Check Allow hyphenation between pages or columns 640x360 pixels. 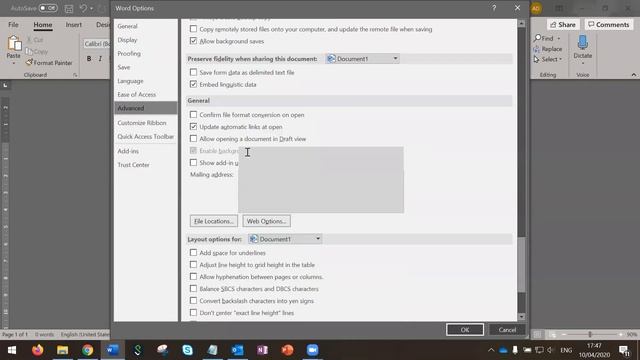click(x=193, y=277)
